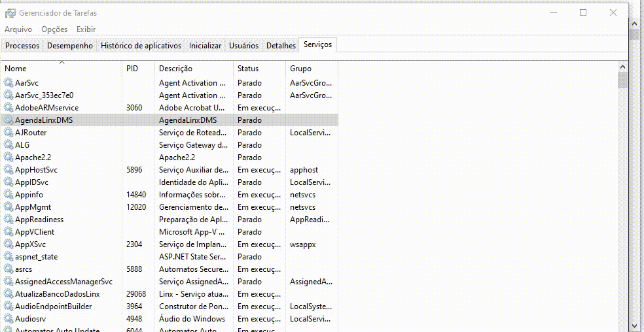Select the Apache2.2 service name
Screen dimensions: 644x332
[33, 157]
